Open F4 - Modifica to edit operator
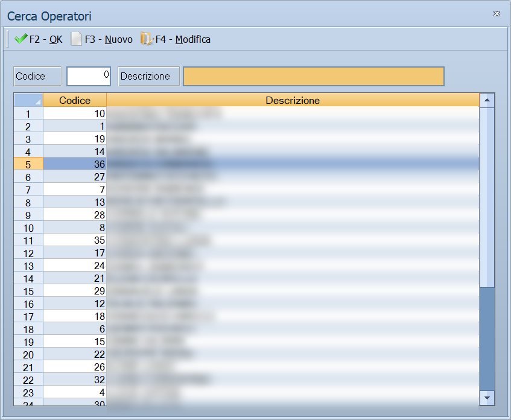 tap(176, 39)
